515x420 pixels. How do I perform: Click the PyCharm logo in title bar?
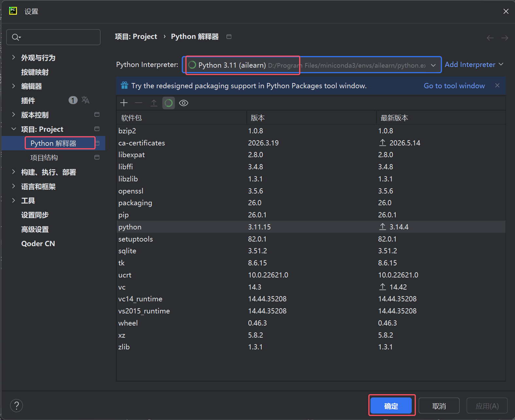click(13, 11)
